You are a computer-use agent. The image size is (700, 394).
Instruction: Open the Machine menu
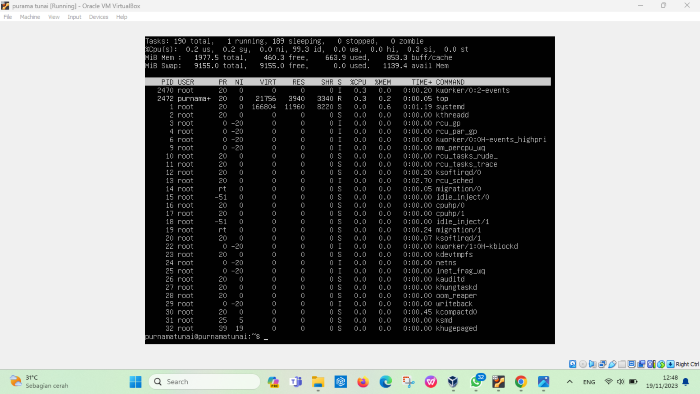pos(30,17)
